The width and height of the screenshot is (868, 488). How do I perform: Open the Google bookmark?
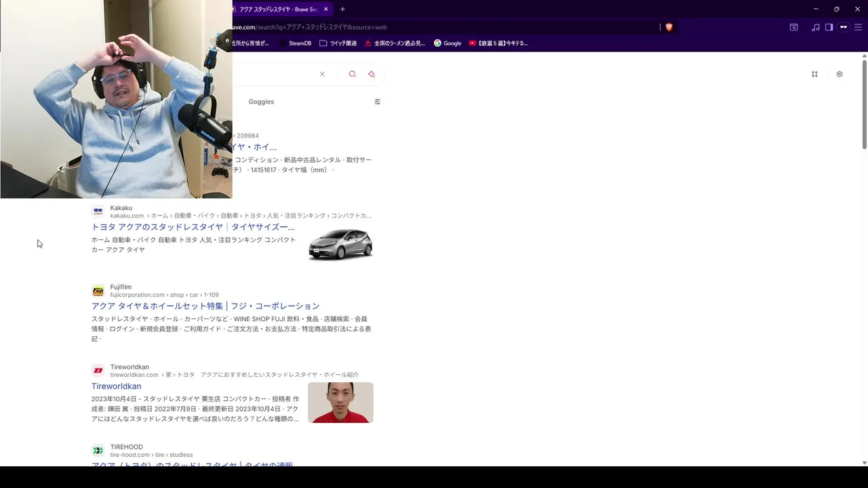pos(448,43)
